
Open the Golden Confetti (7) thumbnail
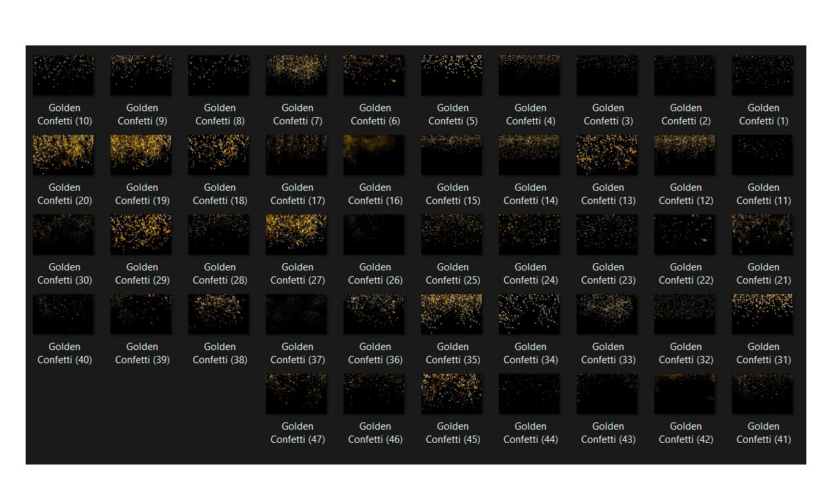(x=296, y=75)
